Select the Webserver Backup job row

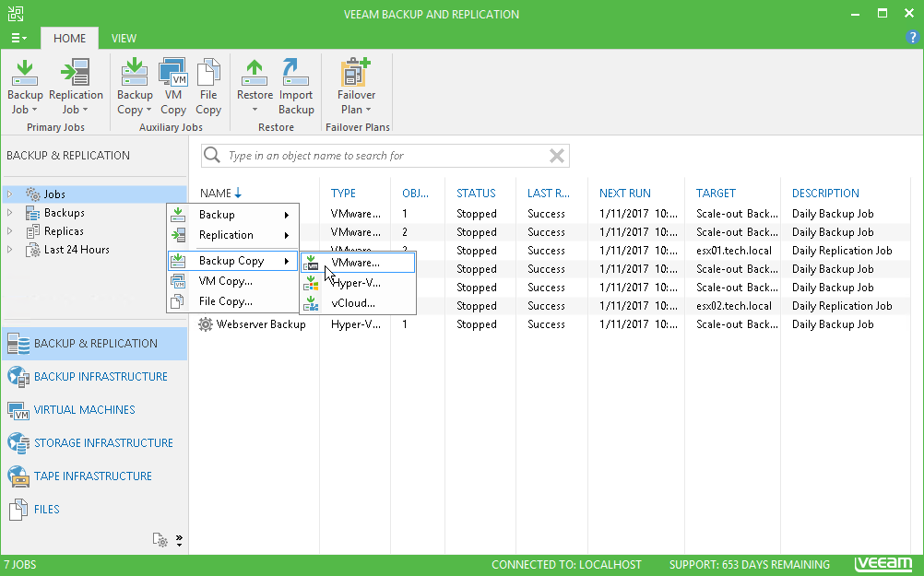(548, 324)
